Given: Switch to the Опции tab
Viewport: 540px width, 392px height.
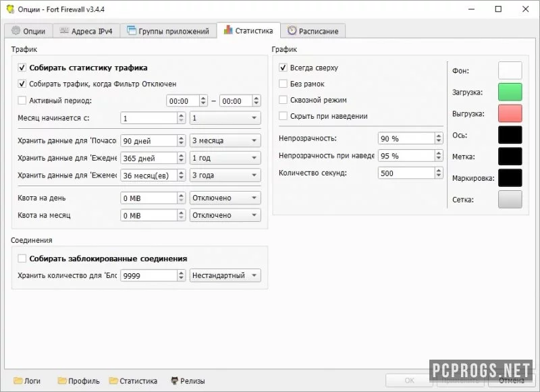Looking at the screenshot, I should 28,31.
